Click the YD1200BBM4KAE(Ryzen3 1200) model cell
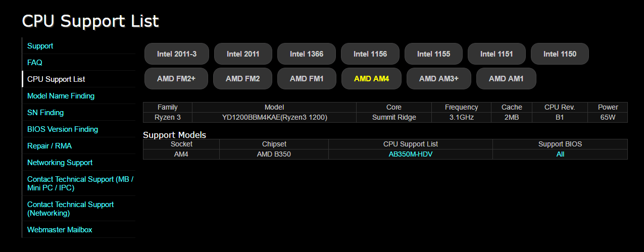The image size is (644, 252). [x=274, y=118]
